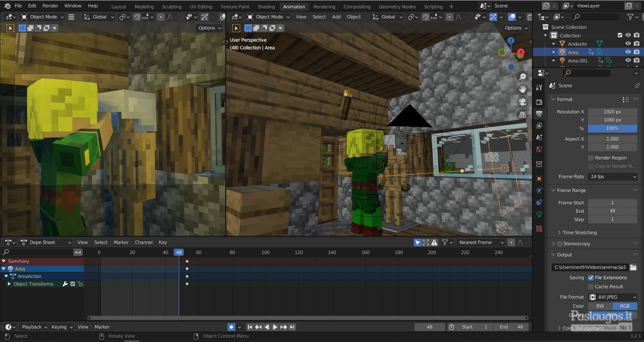This screenshot has width=644, height=342.
Task: Open the Window menu
Action: 73,6
